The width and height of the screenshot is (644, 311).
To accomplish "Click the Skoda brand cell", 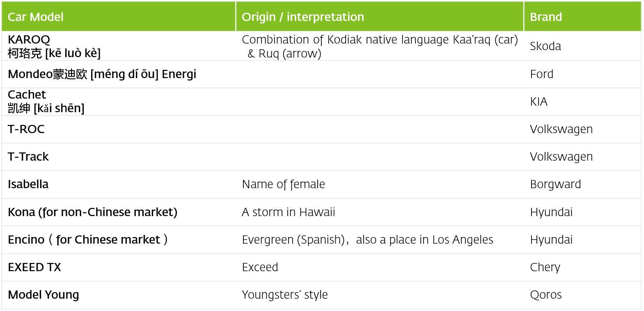I will 582,46.
